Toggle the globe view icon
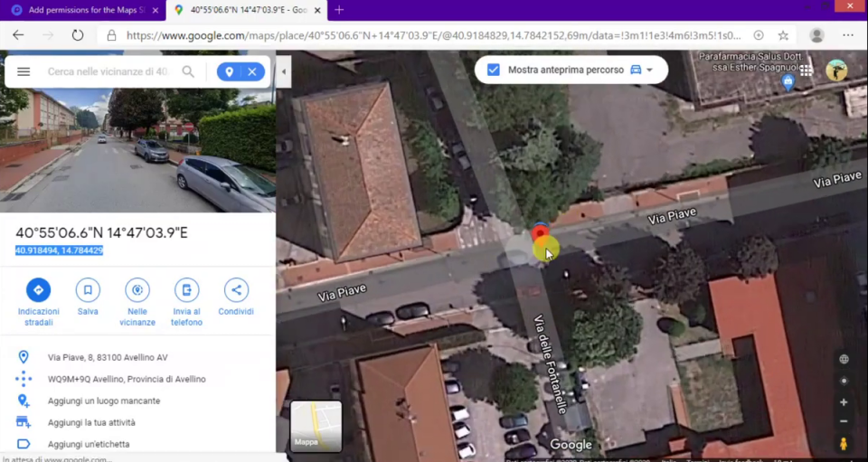 click(844, 359)
